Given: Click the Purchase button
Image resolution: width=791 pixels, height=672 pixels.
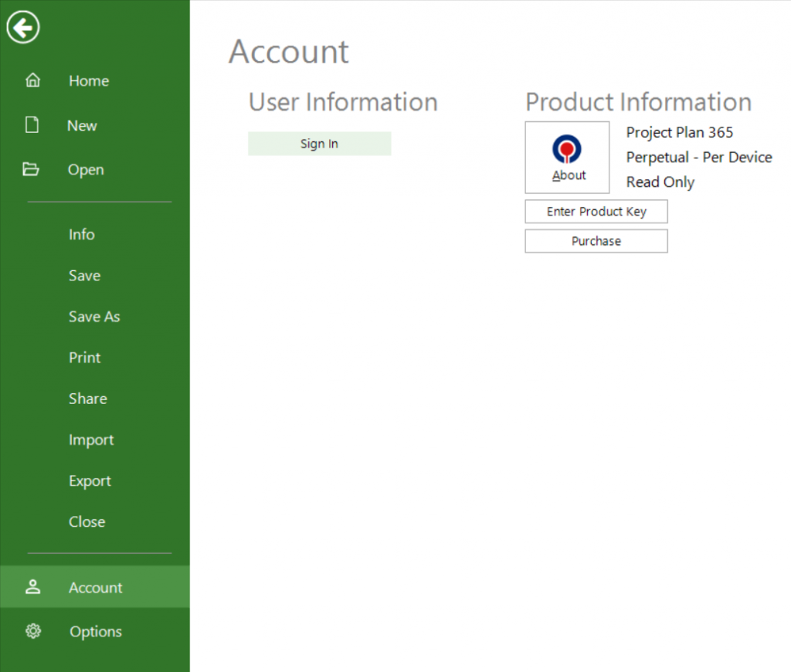Looking at the screenshot, I should [x=596, y=240].
